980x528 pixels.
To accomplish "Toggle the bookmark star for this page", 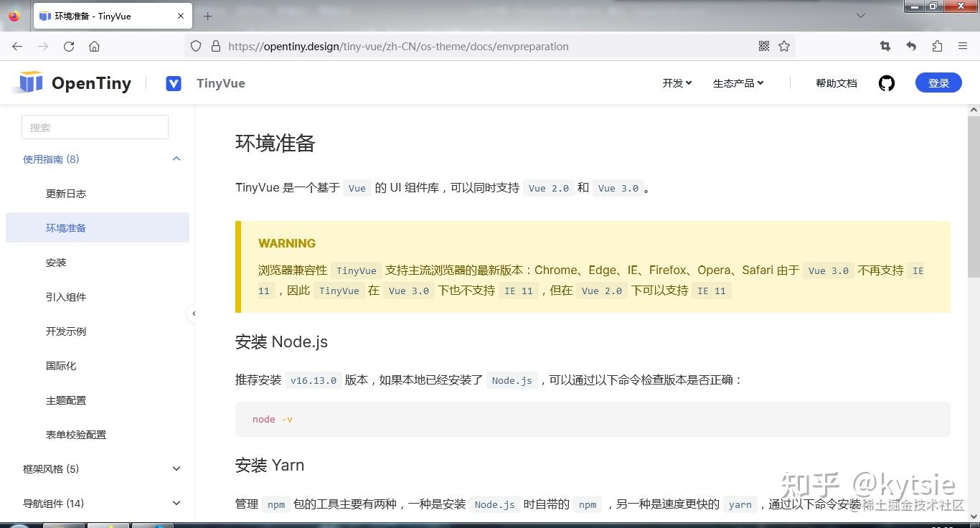I will point(784,46).
